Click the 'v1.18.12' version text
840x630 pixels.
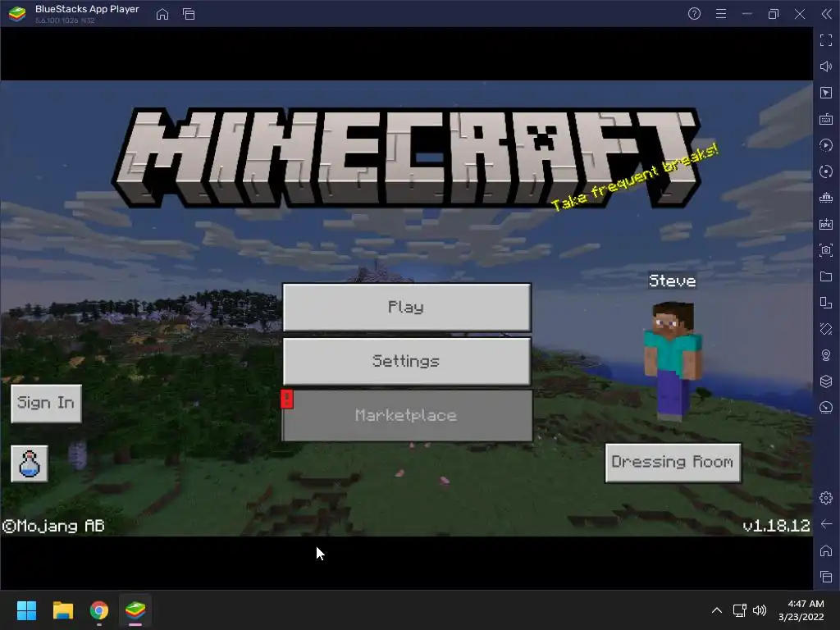[776, 526]
